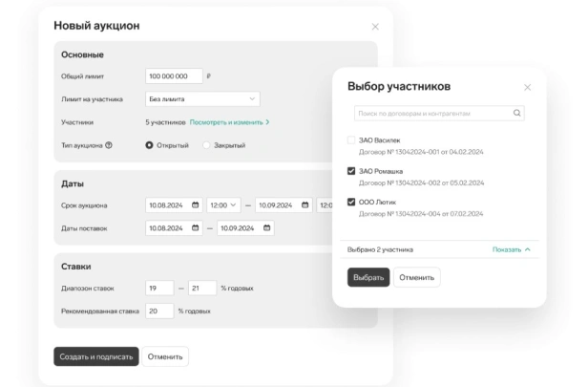Open calendar for auction start date
This screenshot has width=588, height=387.
tap(195, 204)
